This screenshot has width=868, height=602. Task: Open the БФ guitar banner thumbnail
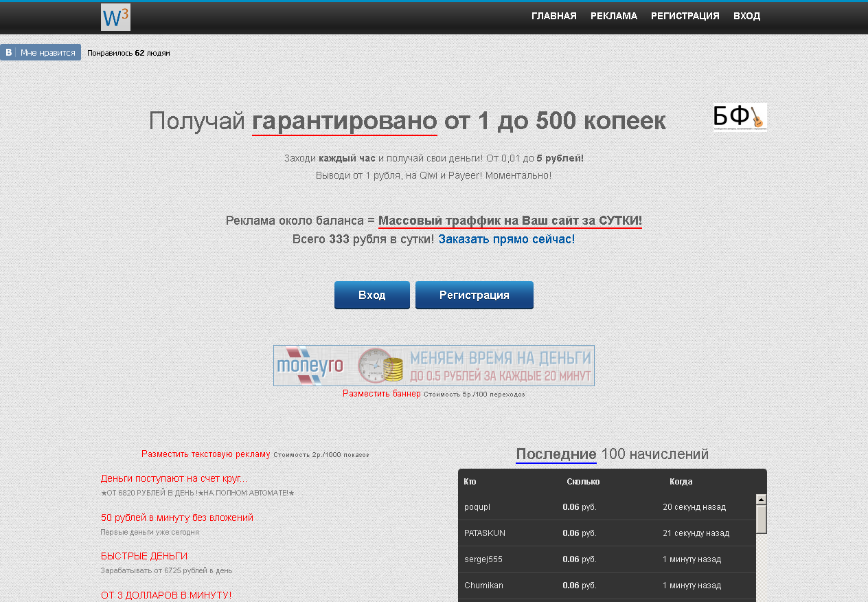740,117
